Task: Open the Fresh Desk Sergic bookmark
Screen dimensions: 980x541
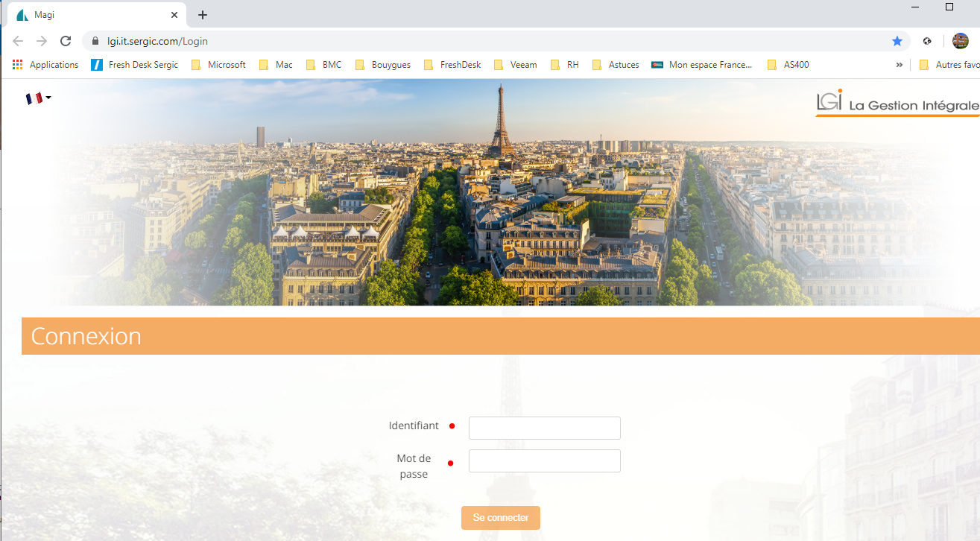Action: click(135, 65)
